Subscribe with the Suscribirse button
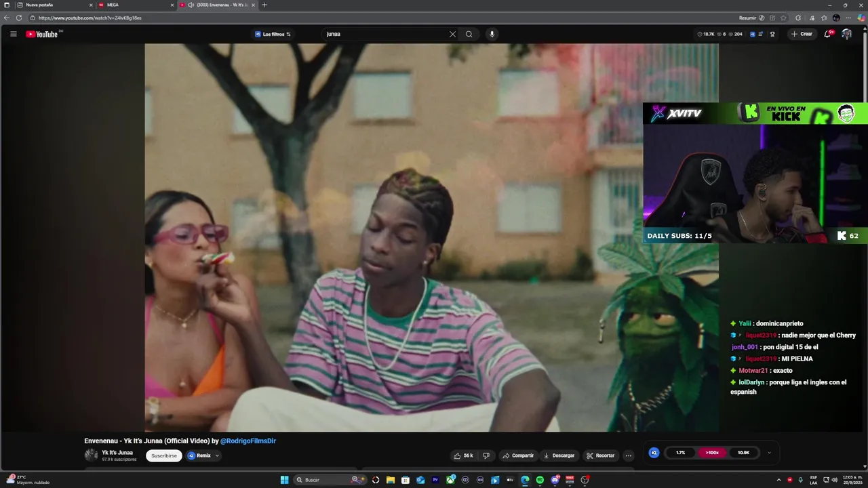 [164, 455]
